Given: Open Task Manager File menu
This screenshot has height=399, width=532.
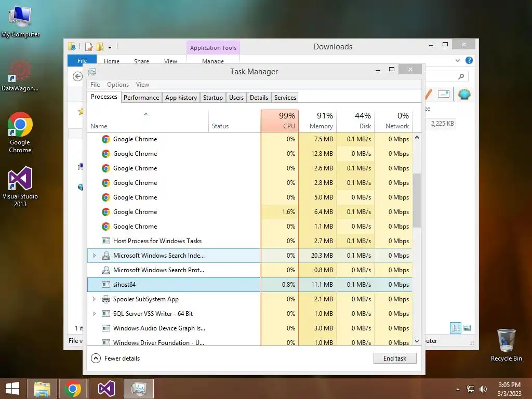Looking at the screenshot, I should 95,85.
